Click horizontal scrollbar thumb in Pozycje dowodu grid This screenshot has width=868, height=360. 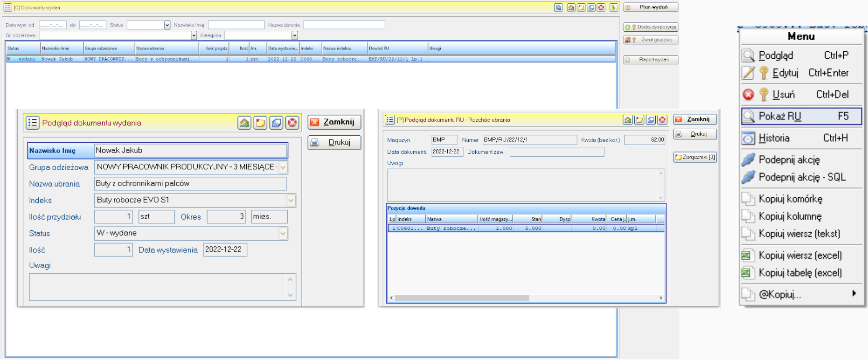coord(462,298)
